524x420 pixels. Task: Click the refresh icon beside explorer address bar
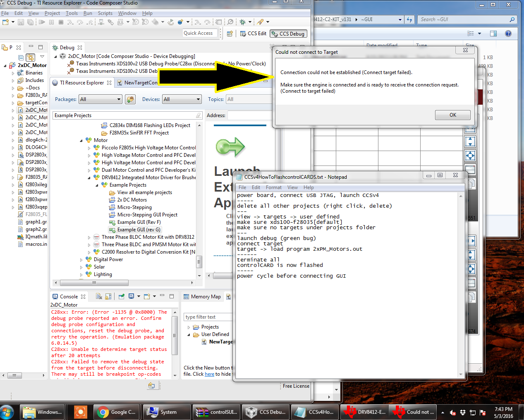(x=409, y=19)
